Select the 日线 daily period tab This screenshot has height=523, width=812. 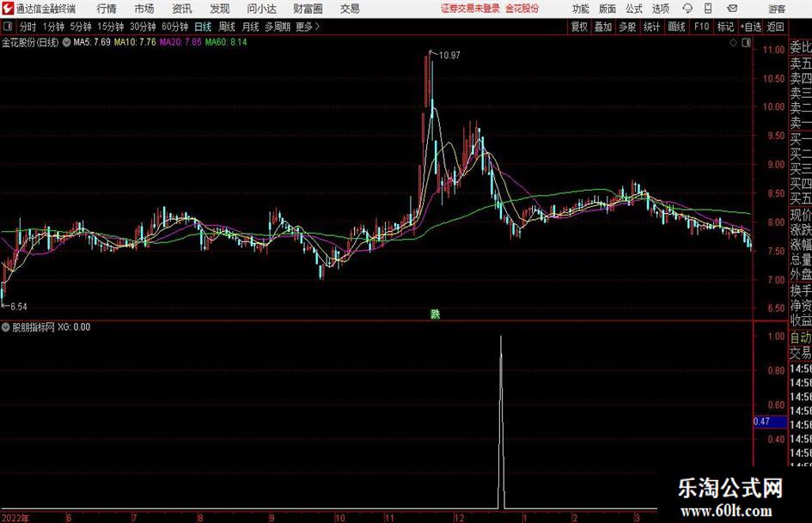[203, 27]
